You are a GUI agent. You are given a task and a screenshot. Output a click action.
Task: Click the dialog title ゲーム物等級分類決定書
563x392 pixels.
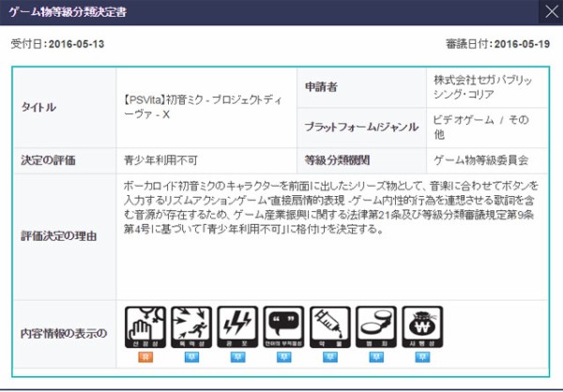[x=68, y=12]
